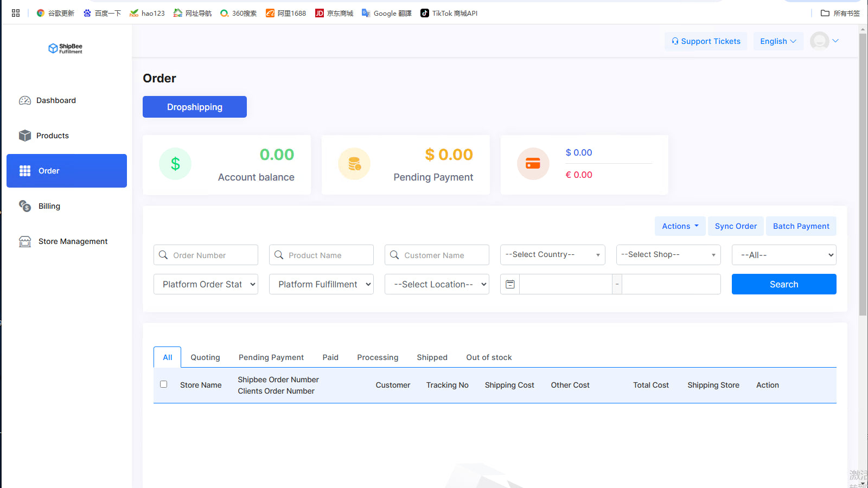Open the 360 search bookmark
Viewport: 868px width, 488px height.
coord(239,13)
